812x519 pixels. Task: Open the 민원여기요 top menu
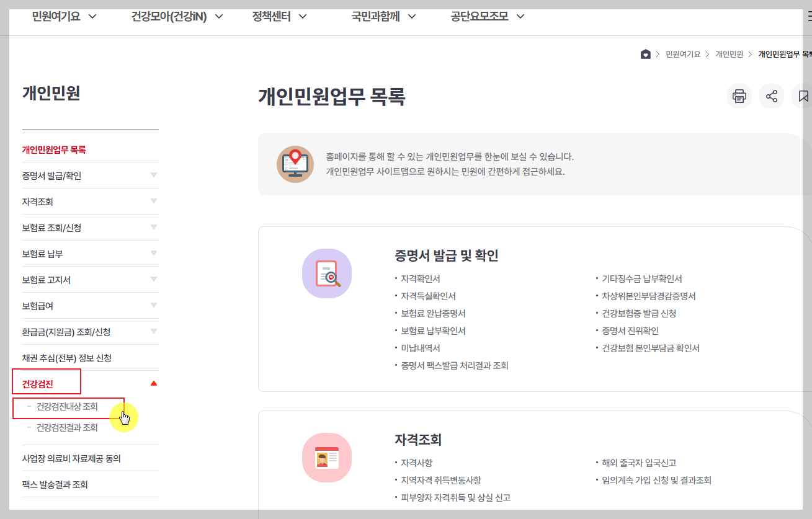point(65,16)
